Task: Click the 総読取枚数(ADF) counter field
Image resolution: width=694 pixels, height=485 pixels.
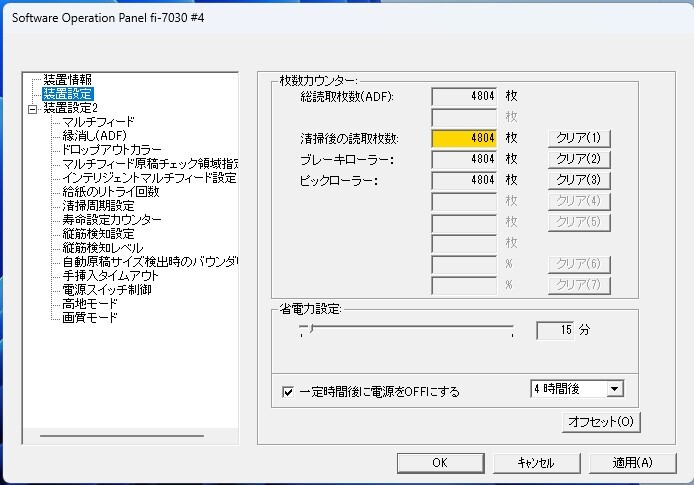Action: click(x=464, y=96)
